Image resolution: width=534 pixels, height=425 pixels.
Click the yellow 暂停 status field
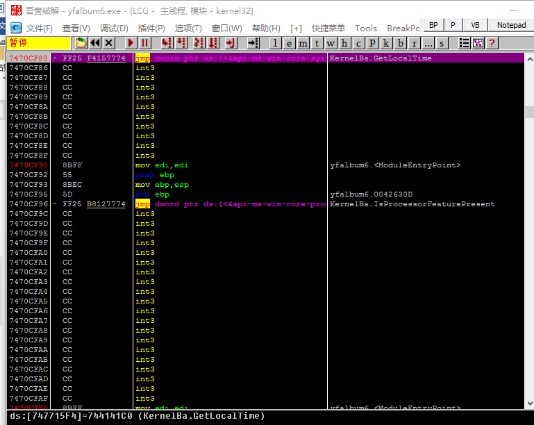[x=38, y=43]
